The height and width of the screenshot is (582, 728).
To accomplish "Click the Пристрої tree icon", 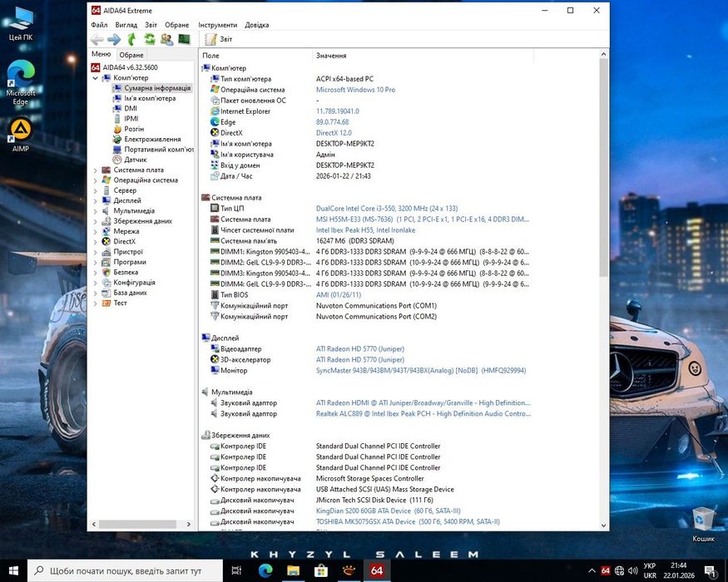I will [106, 252].
